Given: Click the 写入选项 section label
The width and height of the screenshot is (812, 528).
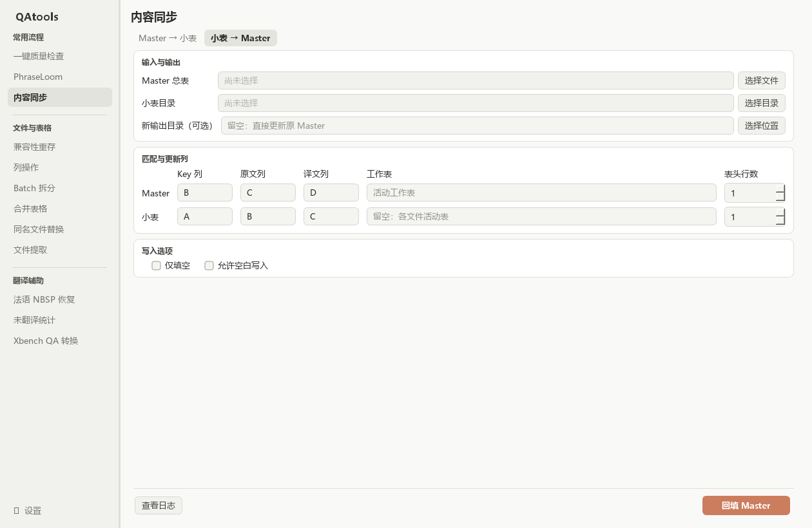Looking at the screenshot, I should (157, 251).
